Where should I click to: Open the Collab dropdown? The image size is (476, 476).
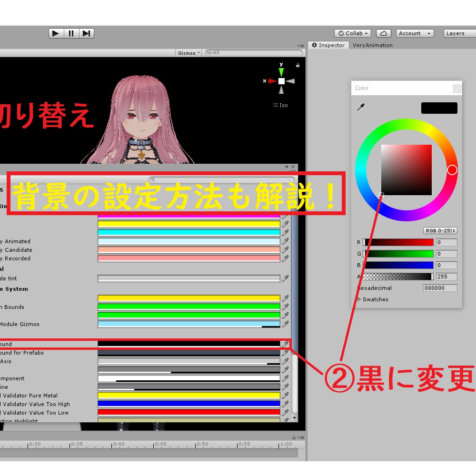352,33
